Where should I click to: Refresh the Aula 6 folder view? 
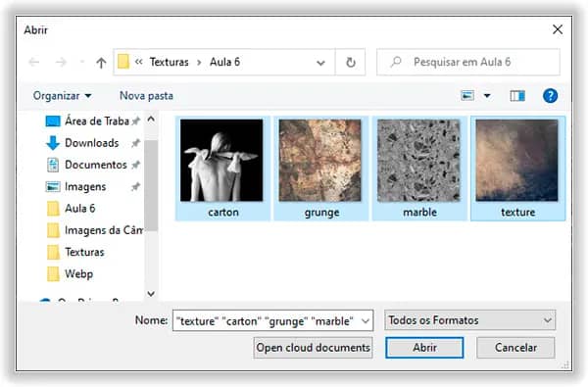click(350, 63)
